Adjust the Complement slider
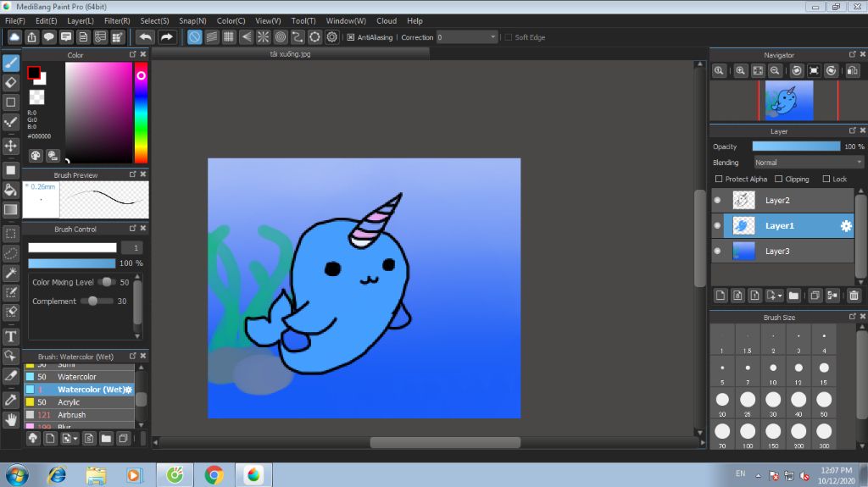868x487 pixels. click(x=93, y=301)
